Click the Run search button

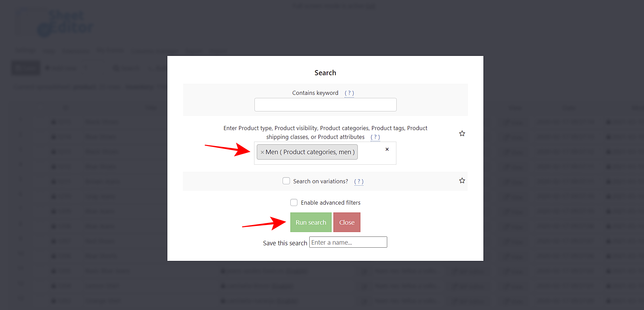311,222
